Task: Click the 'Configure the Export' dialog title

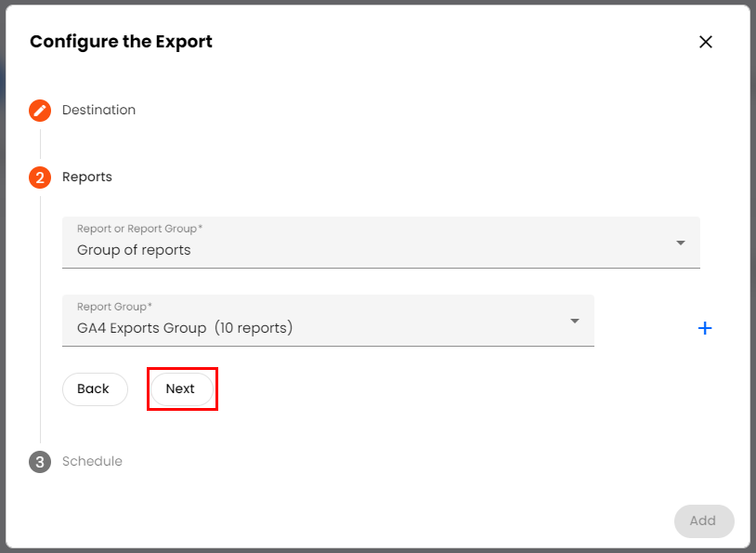Action: click(x=121, y=42)
